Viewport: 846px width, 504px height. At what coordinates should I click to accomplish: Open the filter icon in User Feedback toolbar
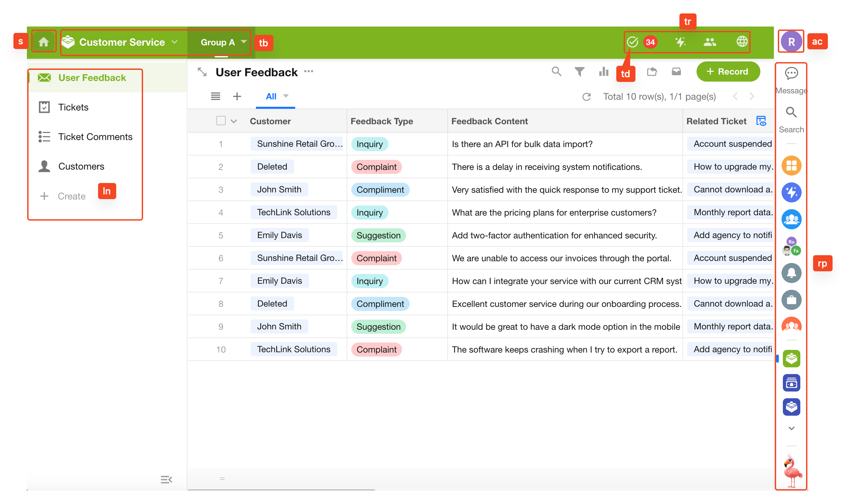tap(579, 72)
